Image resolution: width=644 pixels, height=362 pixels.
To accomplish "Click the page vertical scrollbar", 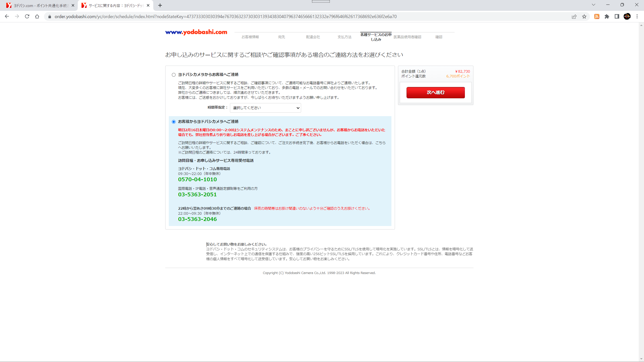I will click(x=641, y=192).
